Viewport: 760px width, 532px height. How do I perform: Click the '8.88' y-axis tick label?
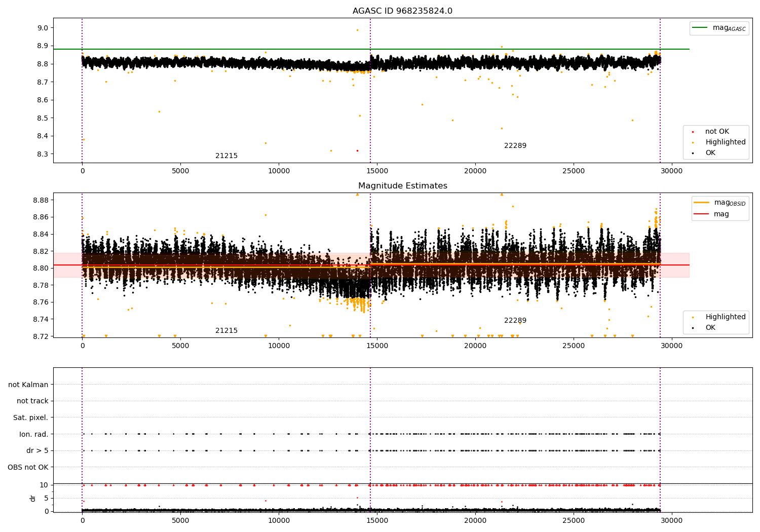pyautogui.click(x=40, y=201)
